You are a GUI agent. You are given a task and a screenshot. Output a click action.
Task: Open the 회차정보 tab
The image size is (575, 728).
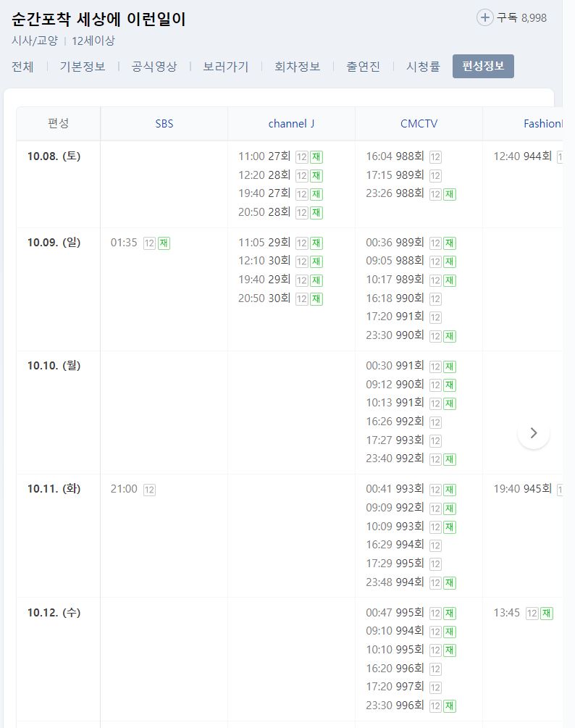[298, 67]
